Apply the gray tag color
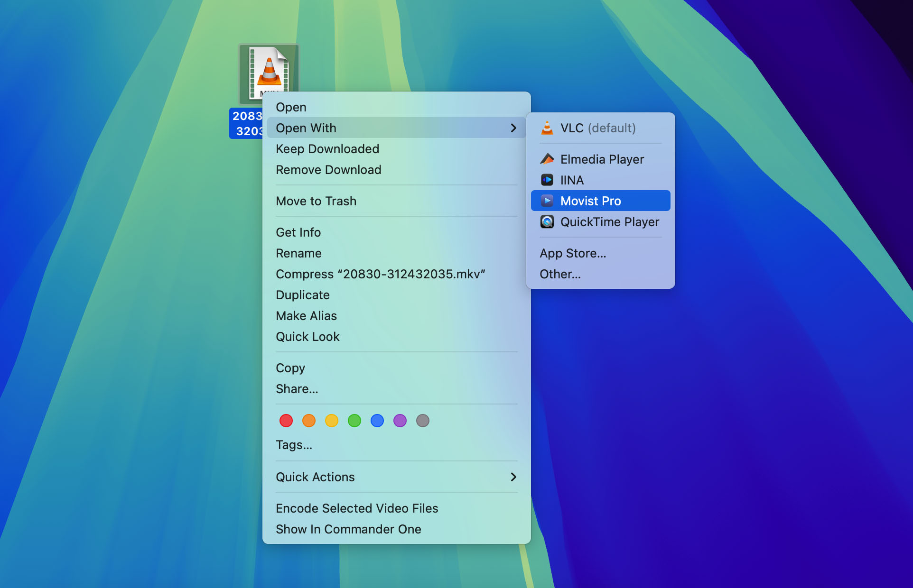 (423, 421)
